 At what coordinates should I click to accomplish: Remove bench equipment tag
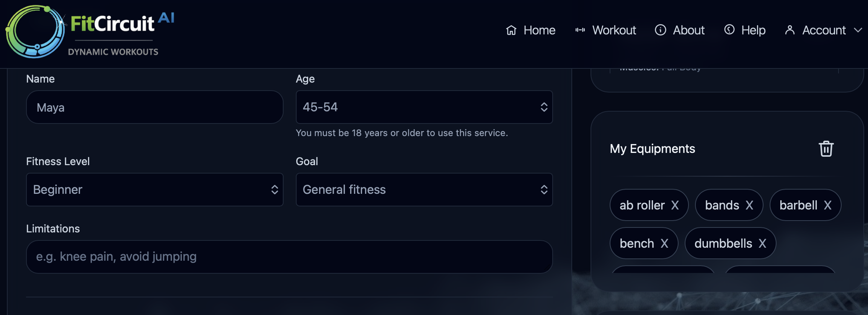coord(664,244)
